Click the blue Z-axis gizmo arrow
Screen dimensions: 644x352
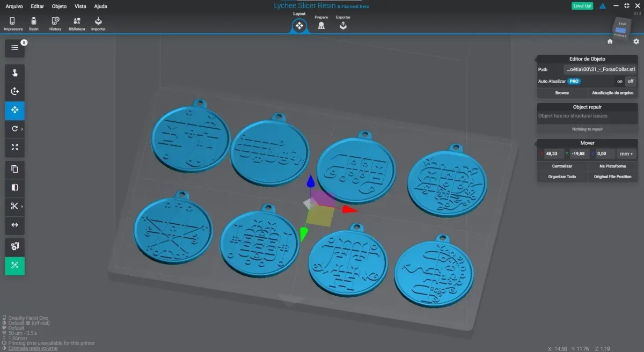tap(310, 182)
